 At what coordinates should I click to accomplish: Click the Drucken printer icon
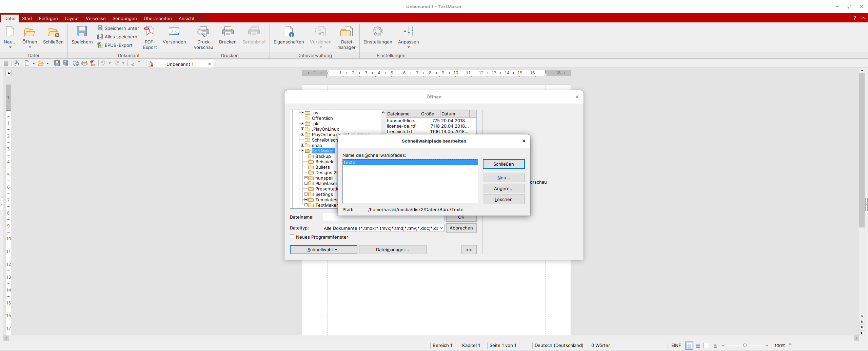[228, 32]
